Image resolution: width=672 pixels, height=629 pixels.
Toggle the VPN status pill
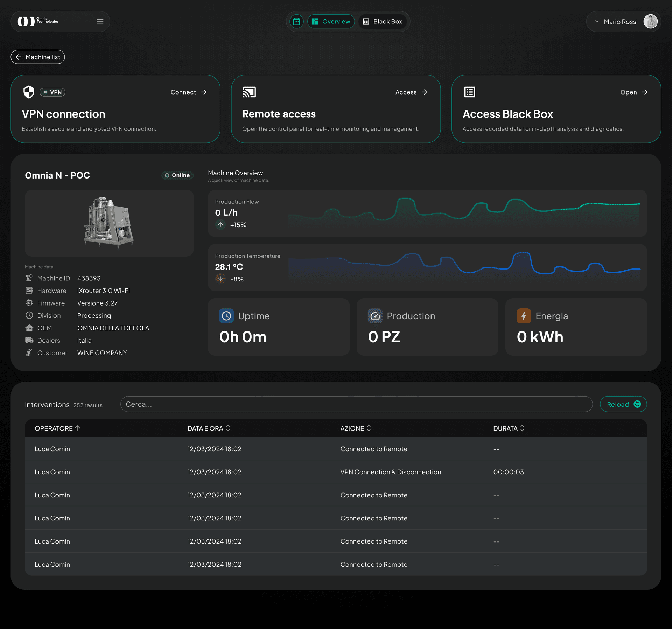coord(52,92)
